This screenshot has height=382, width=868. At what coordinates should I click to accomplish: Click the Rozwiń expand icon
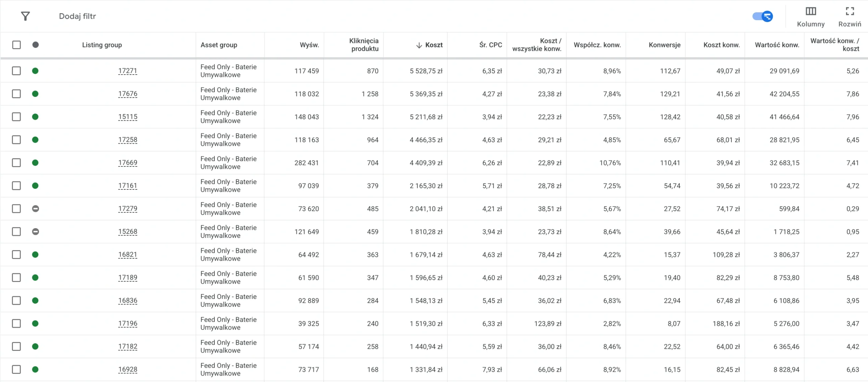[850, 11]
